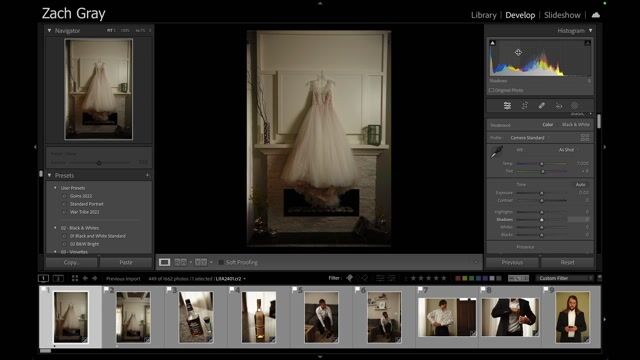
Task: Go back with the left arrow icon
Action: (x=85, y=278)
